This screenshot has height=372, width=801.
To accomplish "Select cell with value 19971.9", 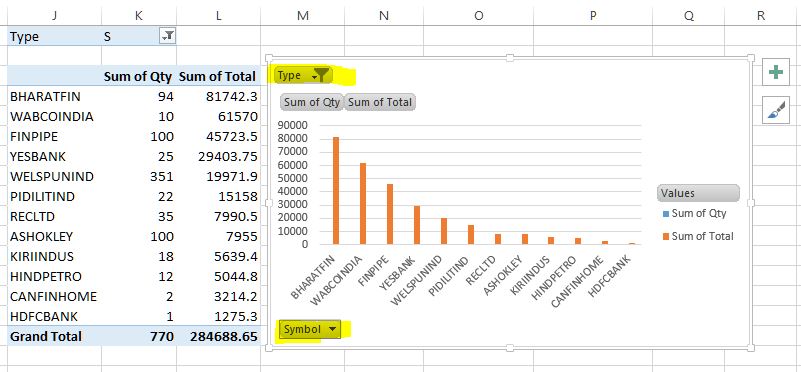I will [x=219, y=176].
